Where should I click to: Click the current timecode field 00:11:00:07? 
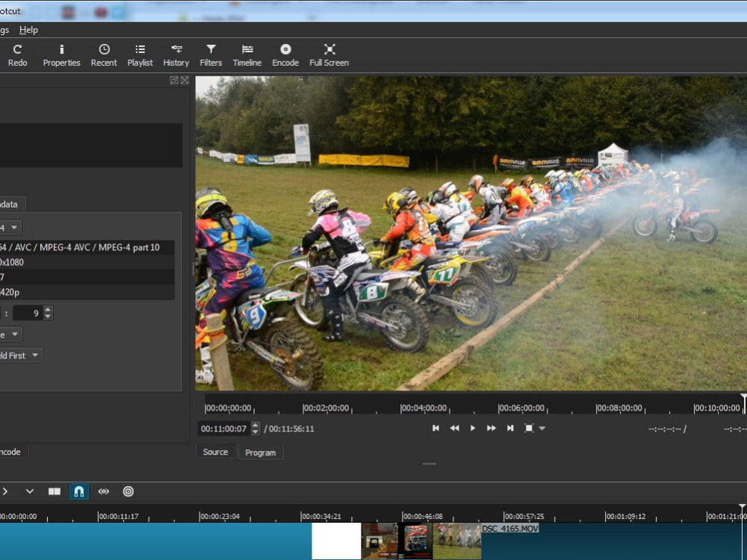(x=224, y=429)
